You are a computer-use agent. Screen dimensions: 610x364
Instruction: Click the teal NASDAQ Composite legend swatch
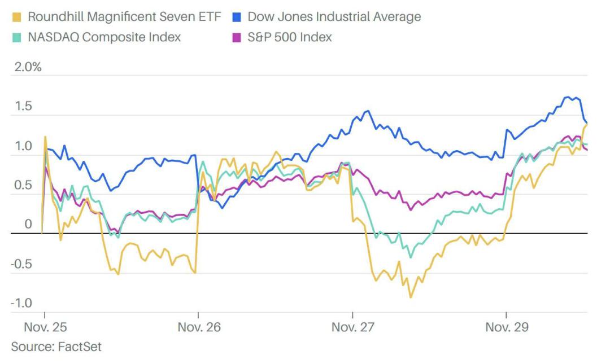pos(17,38)
